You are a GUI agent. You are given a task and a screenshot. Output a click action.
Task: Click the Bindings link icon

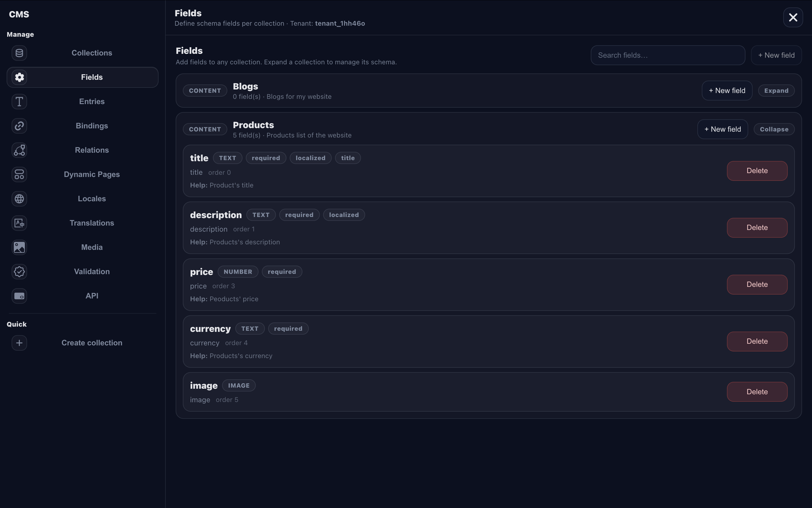pyautogui.click(x=19, y=126)
